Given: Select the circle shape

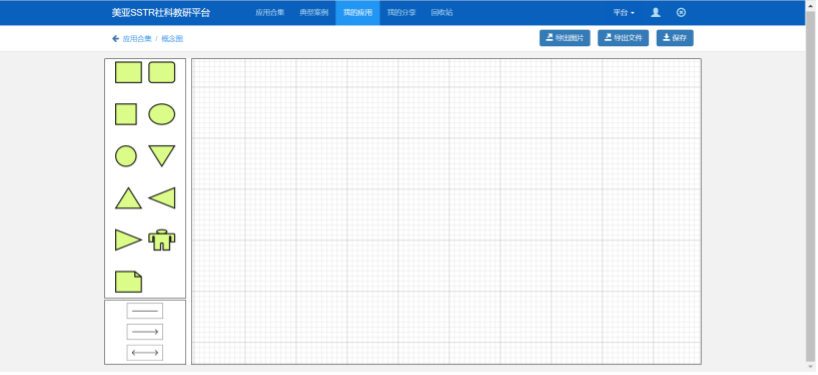Looking at the screenshot, I should click(x=126, y=156).
